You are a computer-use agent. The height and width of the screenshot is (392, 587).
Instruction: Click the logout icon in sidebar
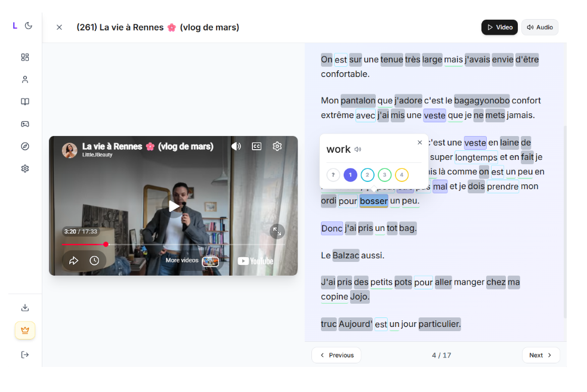coord(25,354)
